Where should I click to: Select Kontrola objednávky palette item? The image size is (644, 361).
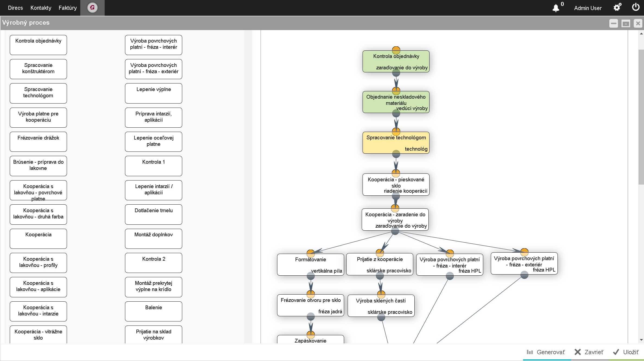pyautogui.click(x=38, y=45)
